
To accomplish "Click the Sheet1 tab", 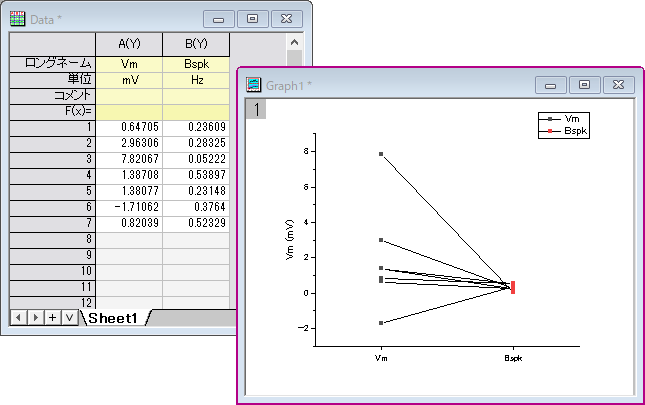I will point(113,318).
